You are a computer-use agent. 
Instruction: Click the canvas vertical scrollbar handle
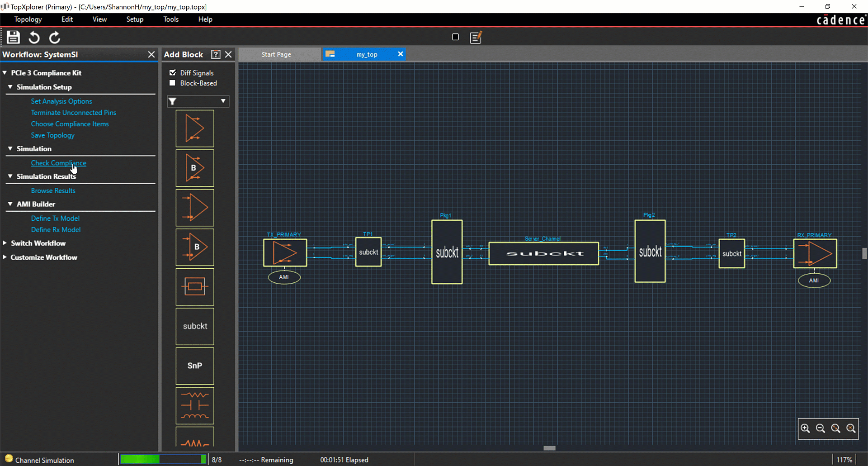coord(864,253)
